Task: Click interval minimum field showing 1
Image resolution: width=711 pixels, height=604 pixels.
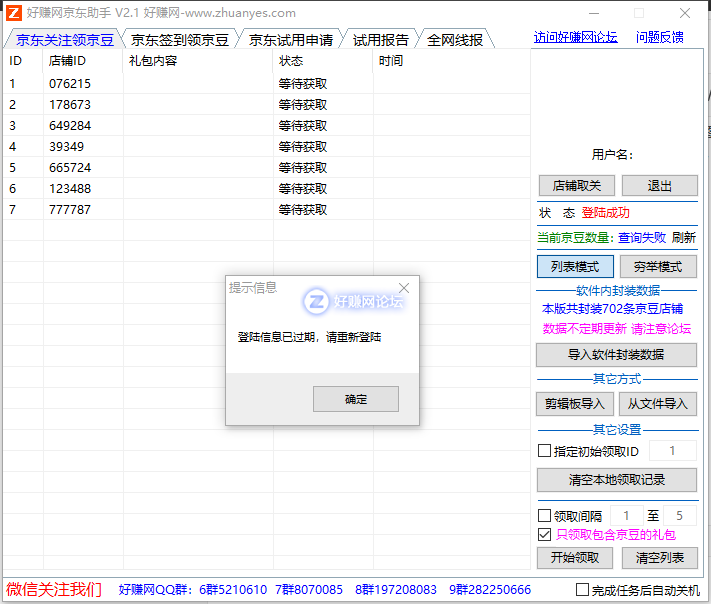Action: [x=626, y=516]
